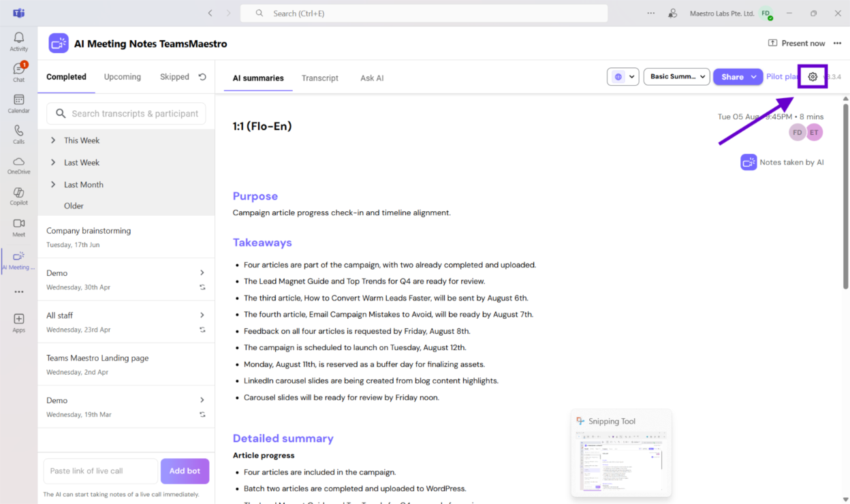Viewport: 850px width, 504px height.
Task: Expand All staff meeting chevron
Action: (202, 315)
